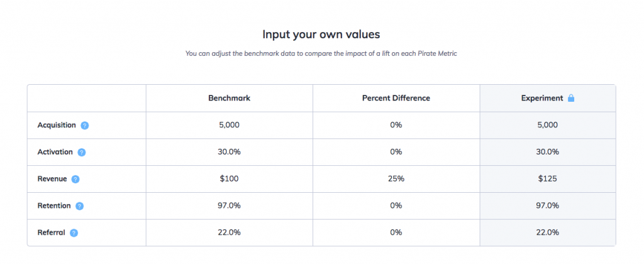Viewport: 644px width, 265px height.
Task: Select the Activation benchmark field 30.0%
Action: [x=229, y=152]
